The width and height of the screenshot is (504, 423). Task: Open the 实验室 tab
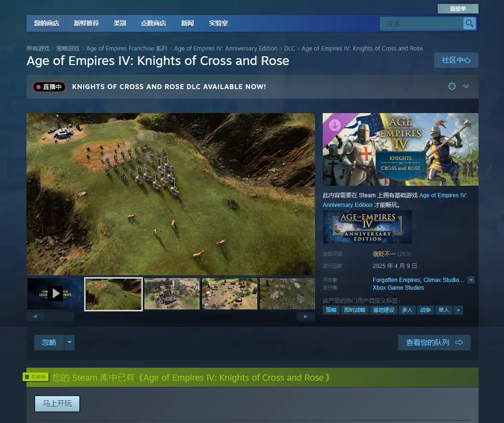218,23
